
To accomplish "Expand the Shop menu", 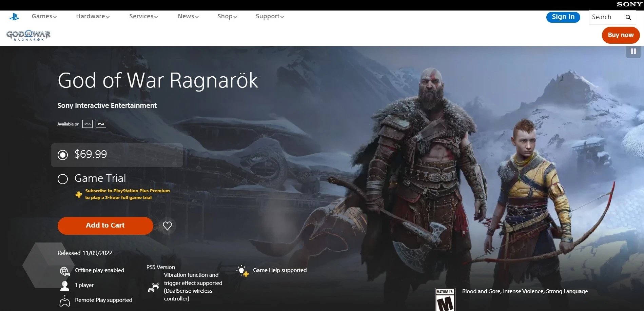I will (227, 16).
